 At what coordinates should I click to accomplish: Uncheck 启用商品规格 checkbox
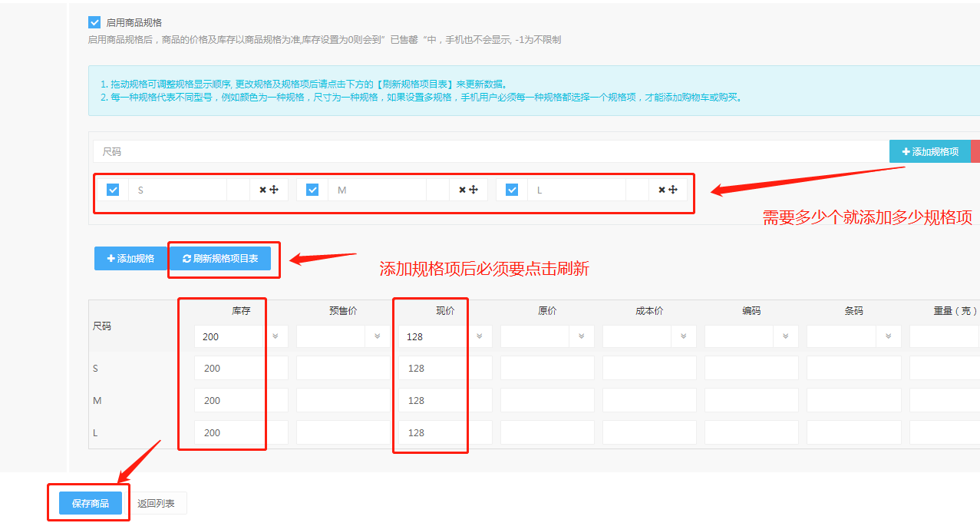pos(94,22)
